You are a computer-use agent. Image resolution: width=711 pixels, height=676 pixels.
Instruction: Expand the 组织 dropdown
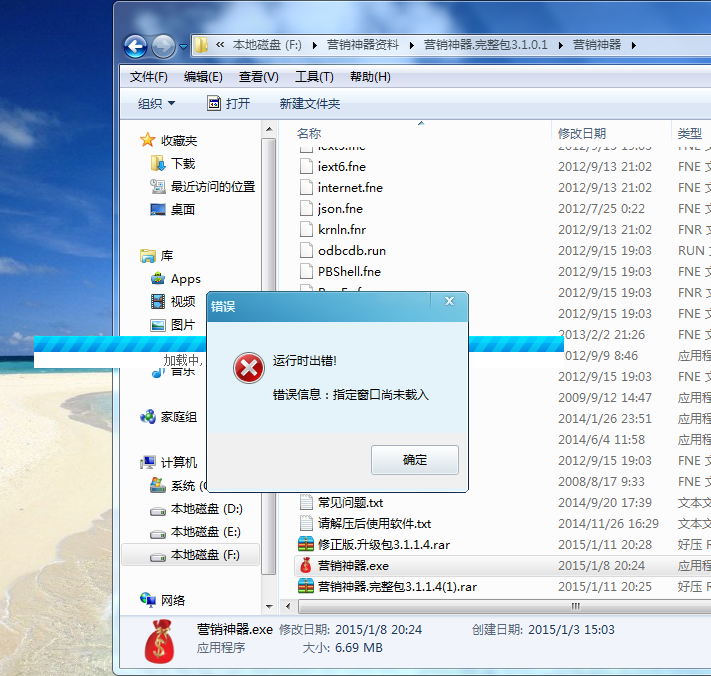pyautogui.click(x=156, y=103)
